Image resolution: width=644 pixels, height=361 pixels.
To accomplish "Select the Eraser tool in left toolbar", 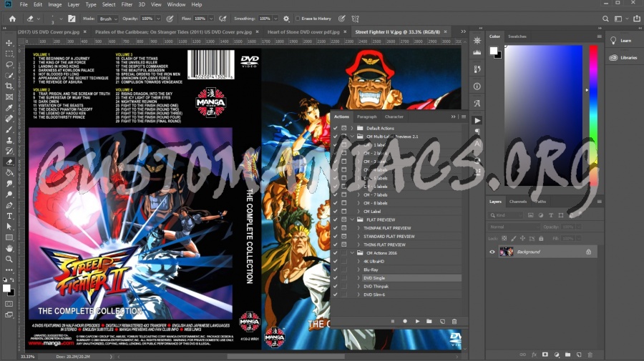I will [9, 162].
